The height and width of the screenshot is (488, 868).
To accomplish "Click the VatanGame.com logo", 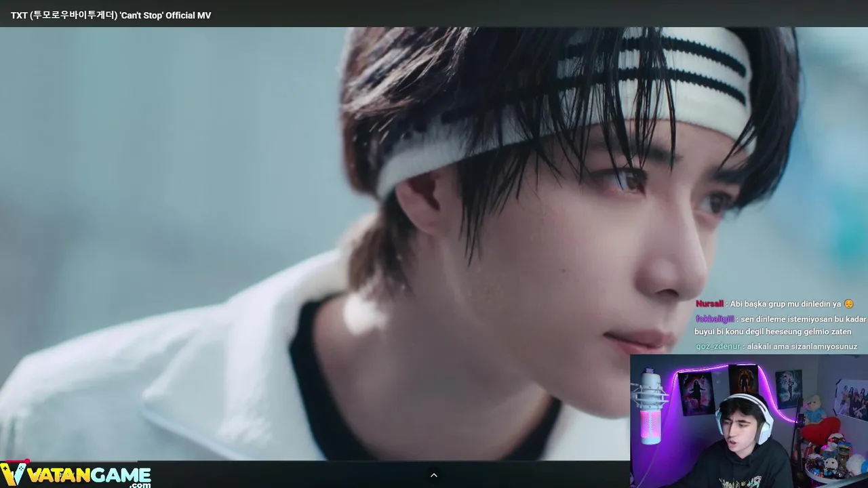I will point(76,474).
